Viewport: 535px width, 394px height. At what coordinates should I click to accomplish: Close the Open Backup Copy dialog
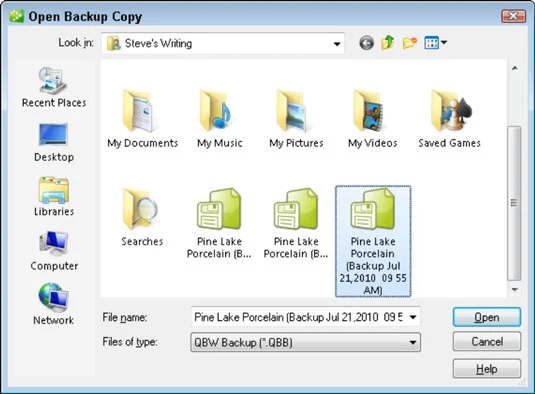click(x=513, y=16)
